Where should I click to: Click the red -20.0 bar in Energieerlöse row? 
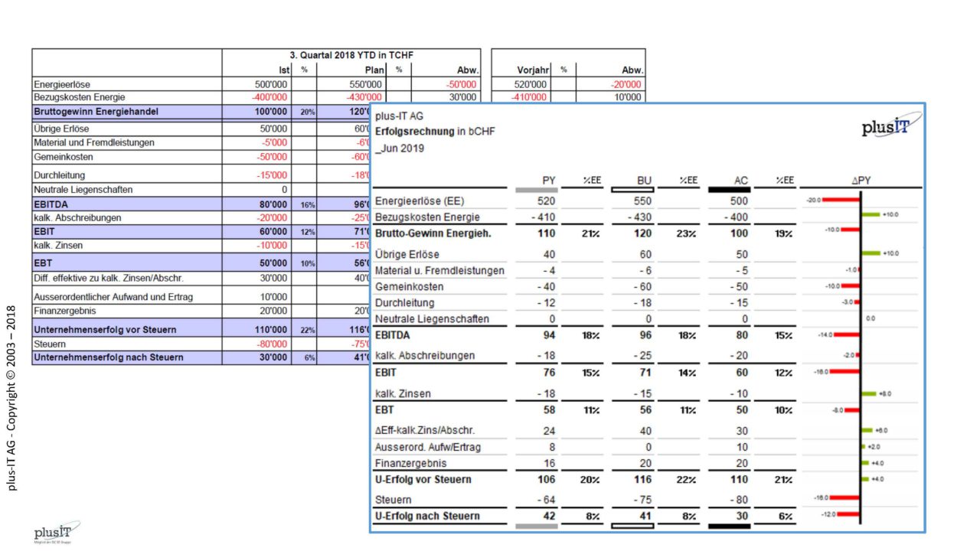(841, 200)
